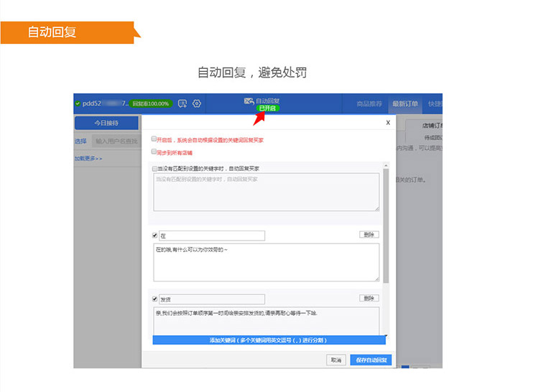Viewport: 546px width, 392px height.
Task: Toggle the 已开启 auto-reply status badge
Action: tap(267, 108)
